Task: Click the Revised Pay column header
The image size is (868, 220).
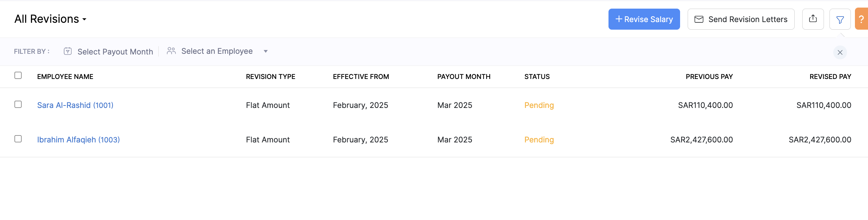Action: (830, 77)
